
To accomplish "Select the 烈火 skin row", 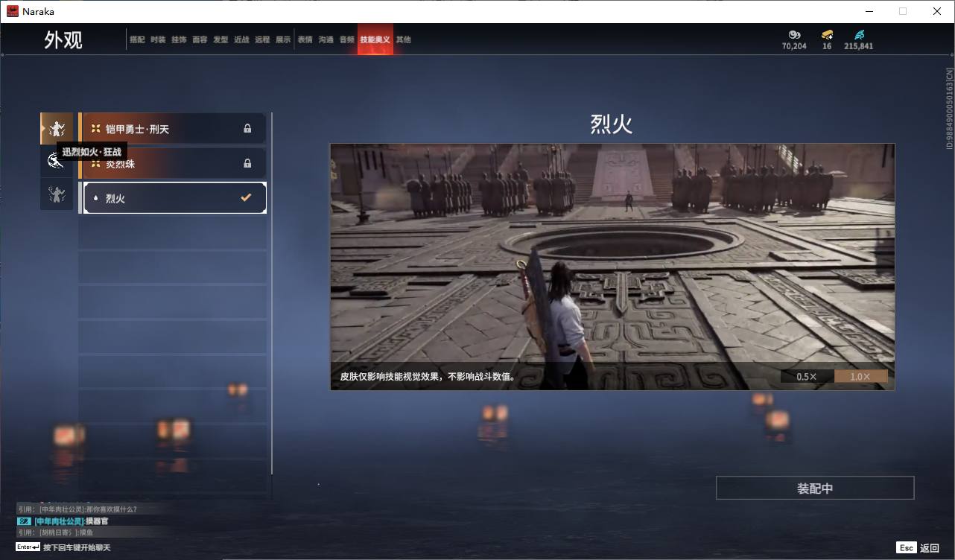I will [x=174, y=198].
